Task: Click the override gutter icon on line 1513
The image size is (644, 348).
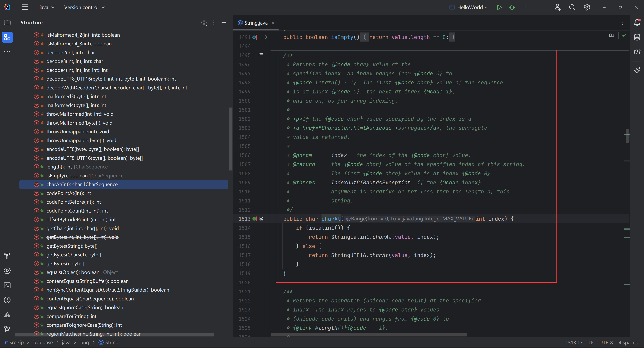Action: [x=255, y=219]
